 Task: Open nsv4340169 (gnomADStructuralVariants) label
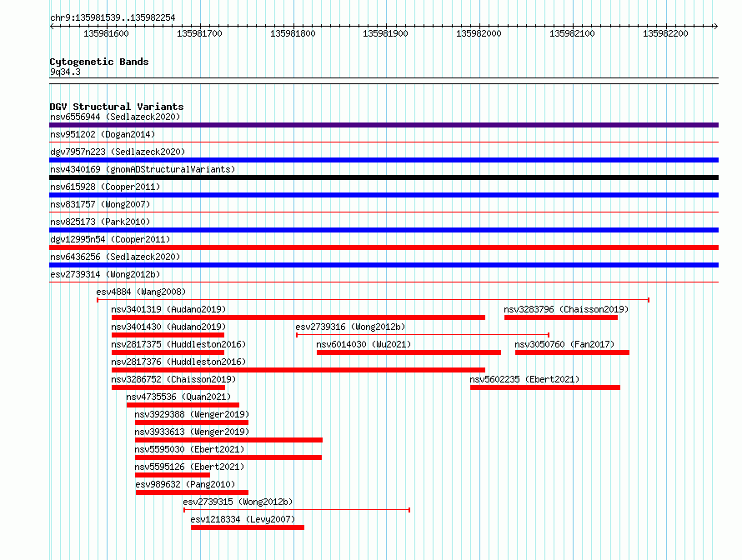point(143,169)
